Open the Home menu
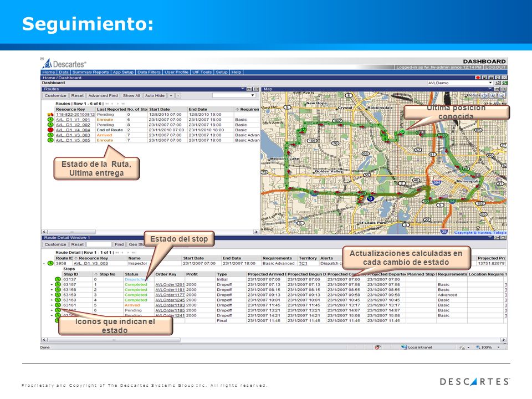The width and height of the screenshot is (532, 399). pyautogui.click(x=49, y=72)
